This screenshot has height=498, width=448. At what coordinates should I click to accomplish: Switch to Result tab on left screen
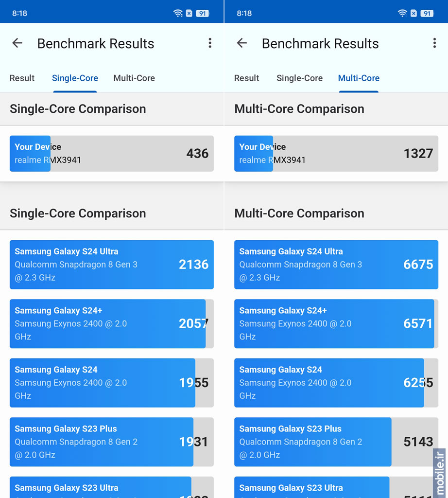(x=22, y=78)
